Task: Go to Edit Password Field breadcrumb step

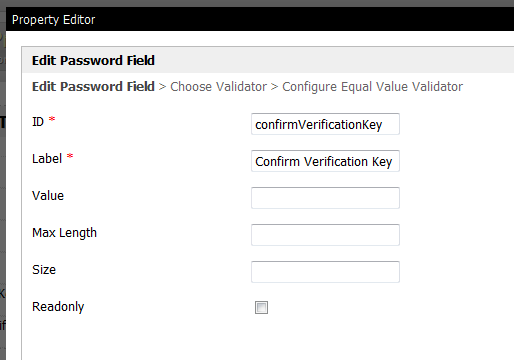Action: 93,87
